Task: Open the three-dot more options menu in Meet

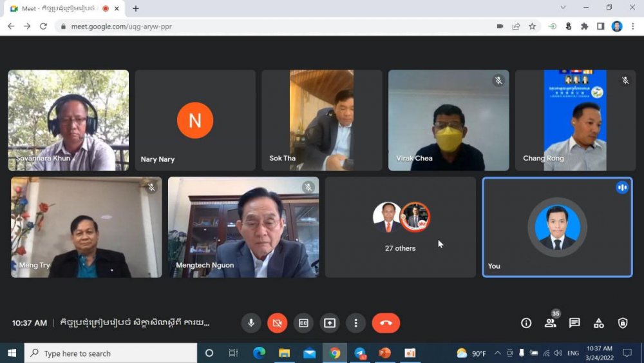Action: 355,323
